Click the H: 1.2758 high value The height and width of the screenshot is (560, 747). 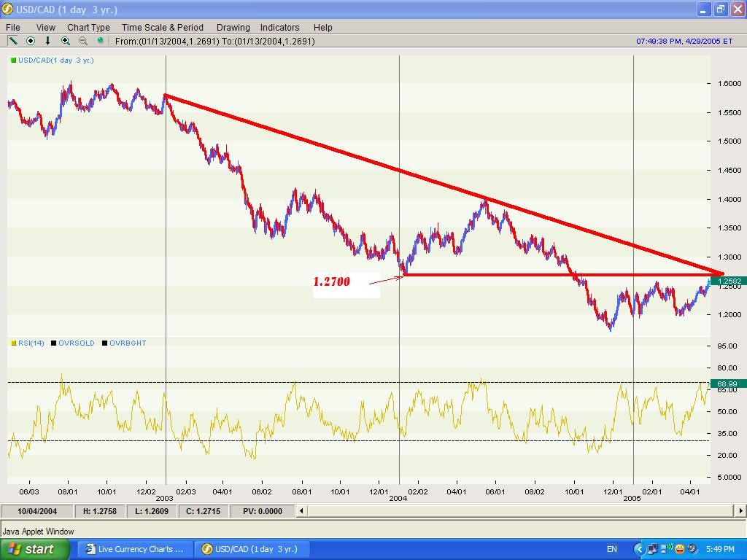99,511
